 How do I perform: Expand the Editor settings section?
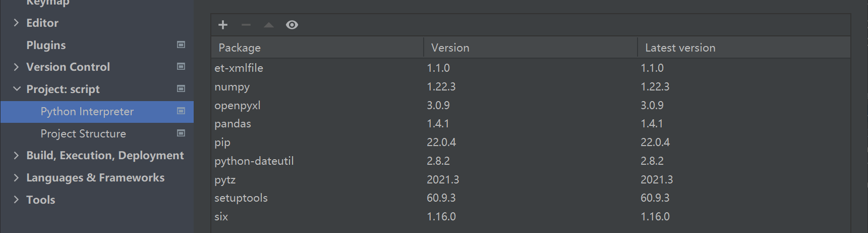point(16,23)
